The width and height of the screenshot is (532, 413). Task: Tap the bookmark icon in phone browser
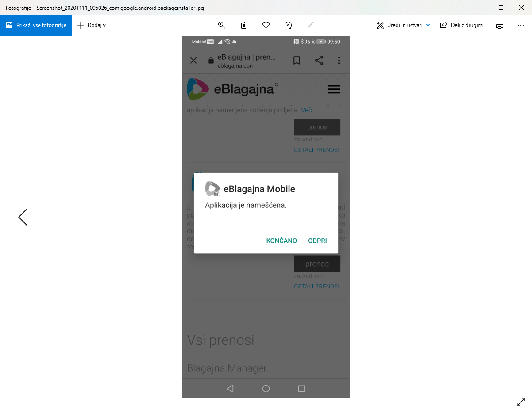tap(297, 61)
